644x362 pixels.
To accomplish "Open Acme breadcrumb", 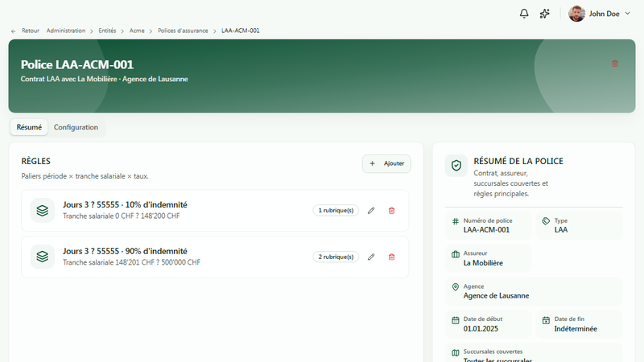I will 137,31.
